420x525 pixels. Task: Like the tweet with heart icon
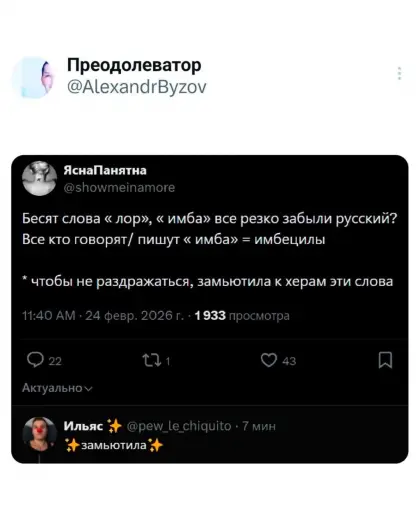[x=269, y=360]
